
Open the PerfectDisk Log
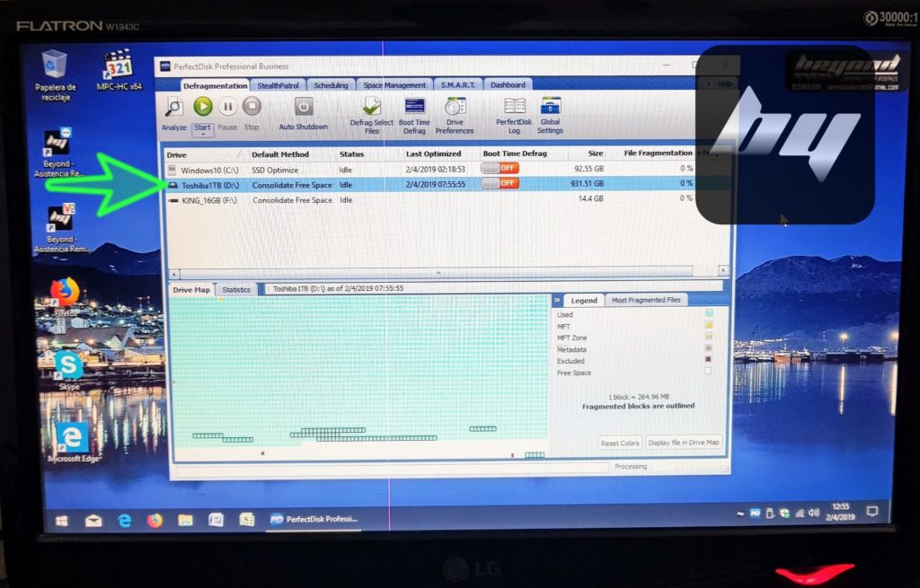coord(514,116)
